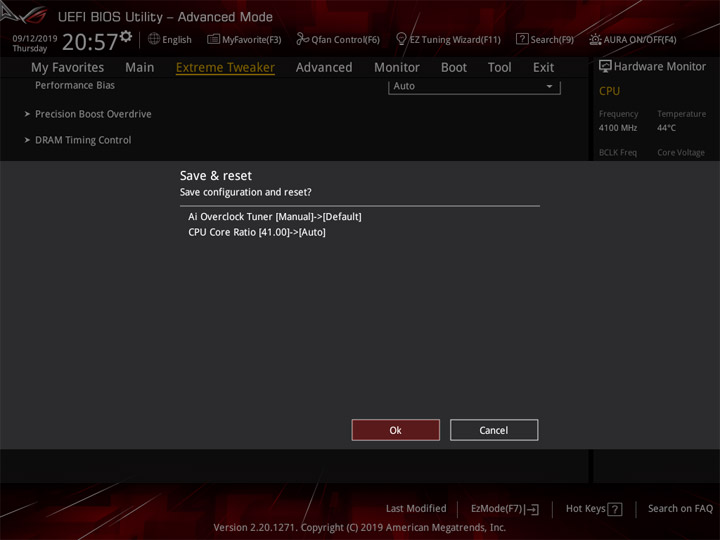Open the Performance Bias Auto dropdown
Screen dimensions: 720x540
pyautogui.click(x=474, y=86)
